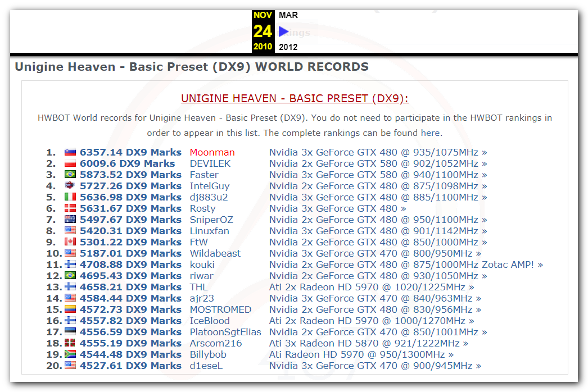588x392 pixels.
Task: Open Ati 2x Radeon HD 5970 @ 1020/1225MHz hardware
Action: (372, 288)
